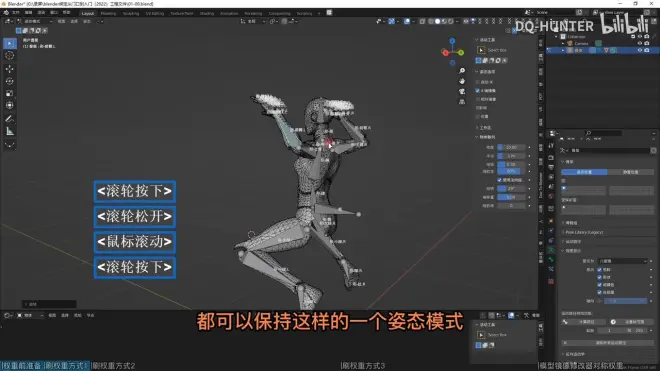Switch to the Sculpting workspace tab
The width and height of the screenshot is (660, 371).
(130, 13)
